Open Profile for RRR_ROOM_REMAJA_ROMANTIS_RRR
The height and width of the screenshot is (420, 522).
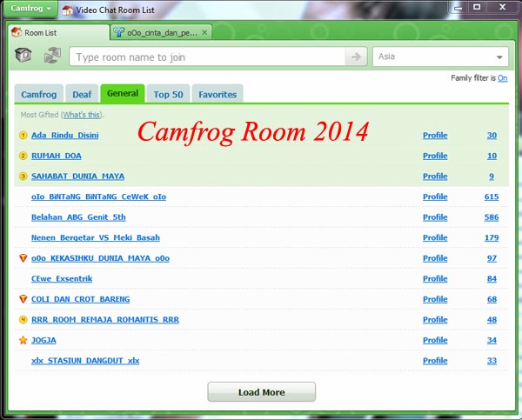pyautogui.click(x=435, y=320)
